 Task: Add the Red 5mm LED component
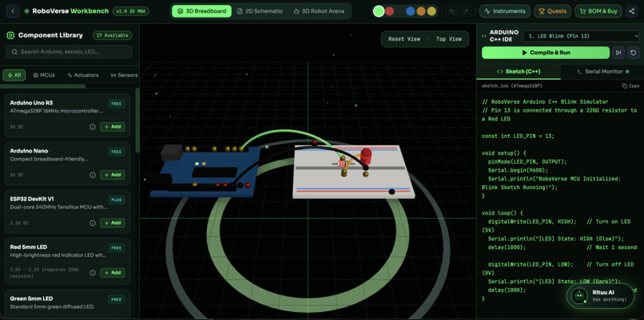(113, 272)
